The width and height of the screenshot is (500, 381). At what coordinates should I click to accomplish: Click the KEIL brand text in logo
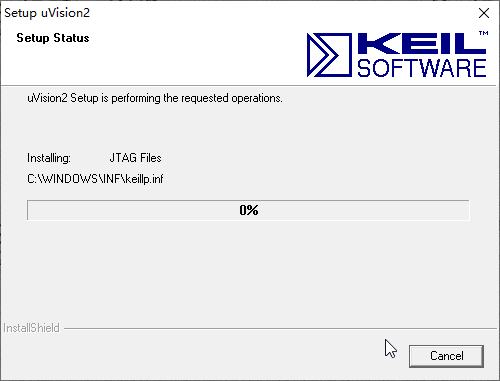point(422,43)
